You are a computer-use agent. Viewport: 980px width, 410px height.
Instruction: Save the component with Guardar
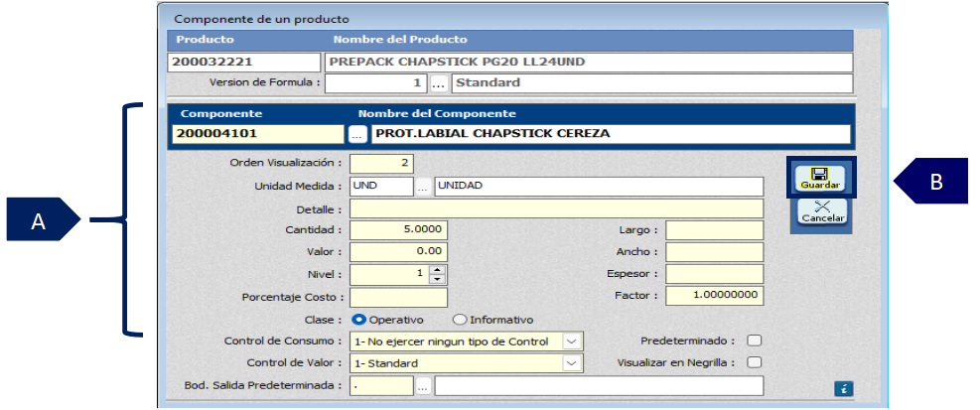tap(820, 178)
